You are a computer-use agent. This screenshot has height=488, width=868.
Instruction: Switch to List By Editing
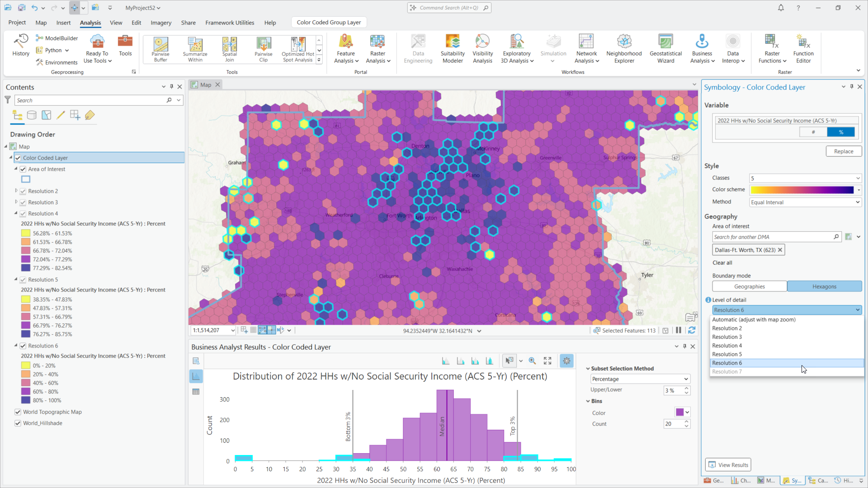(61, 115)
